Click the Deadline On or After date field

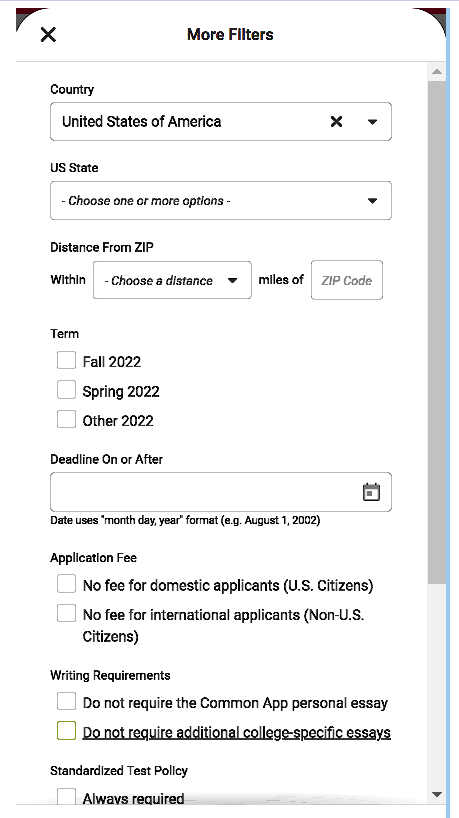pos(221,492)
